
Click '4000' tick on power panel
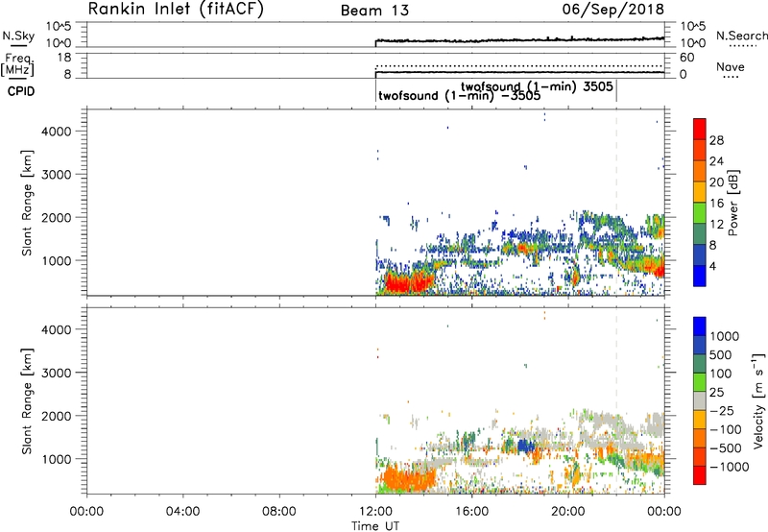(x=57, y=132)
